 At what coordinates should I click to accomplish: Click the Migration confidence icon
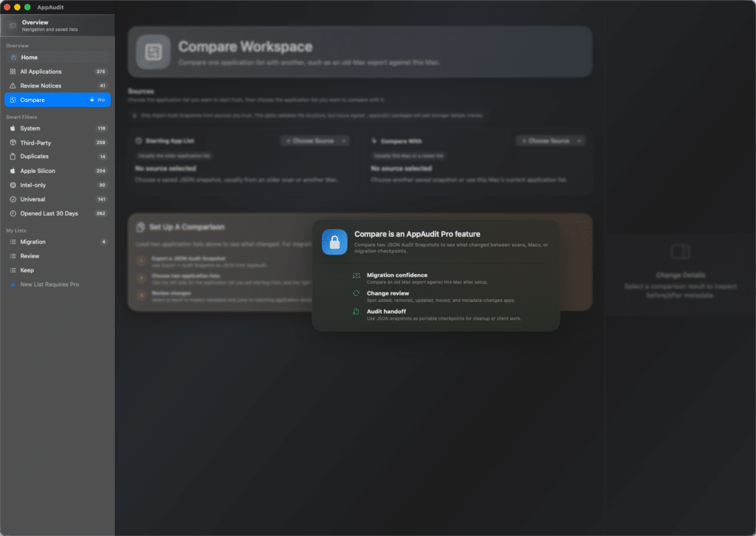point(357,275)
